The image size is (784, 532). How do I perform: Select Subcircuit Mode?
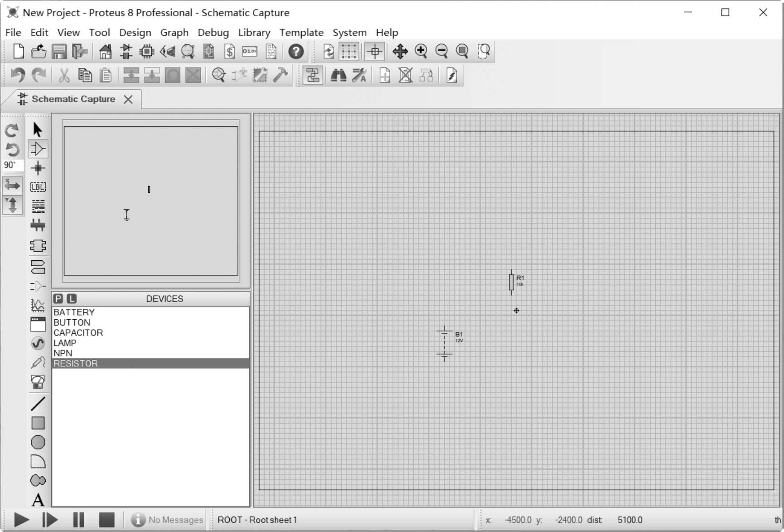pyautogui.click(x=38, y=245)
